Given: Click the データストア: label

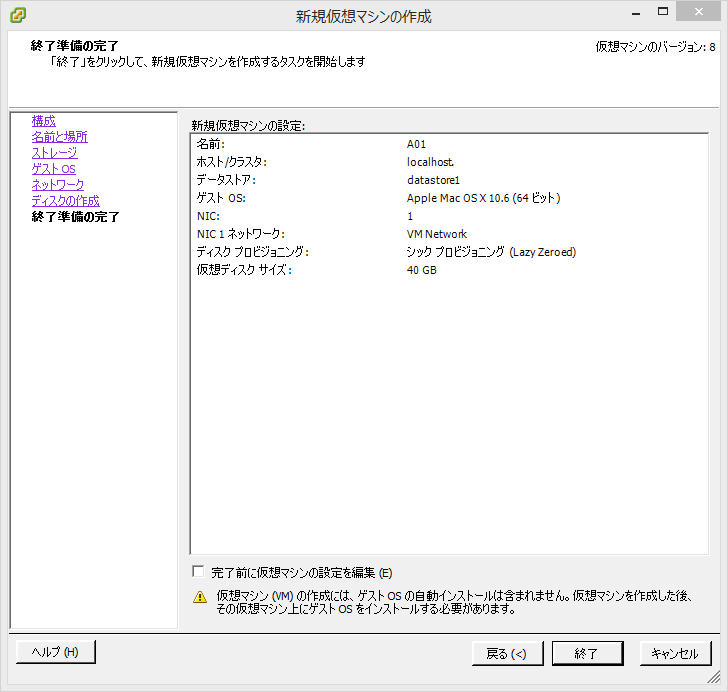Looking at the screenshot, I should [x=226, y=180].
